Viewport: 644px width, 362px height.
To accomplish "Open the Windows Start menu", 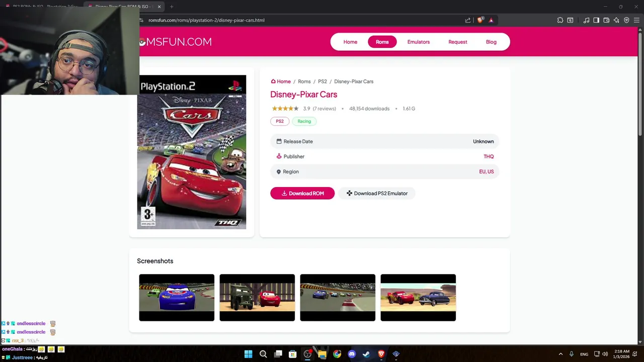I will 248,354.
